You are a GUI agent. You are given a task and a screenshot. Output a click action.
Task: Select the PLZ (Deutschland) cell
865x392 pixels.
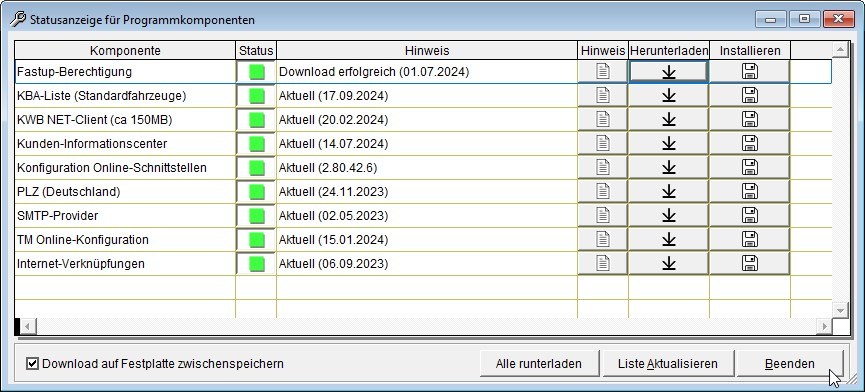pyautogui.click(x=125, y=191)
